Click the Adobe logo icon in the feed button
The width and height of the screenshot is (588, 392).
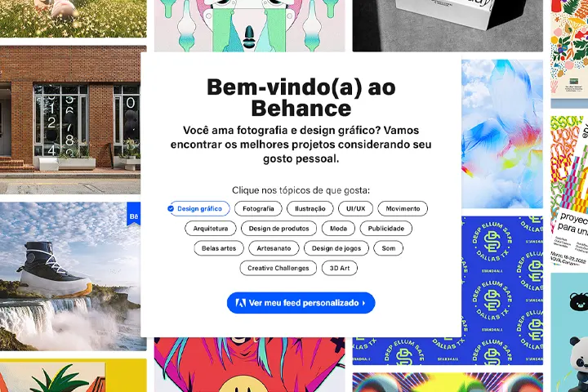tap(240, 303)
